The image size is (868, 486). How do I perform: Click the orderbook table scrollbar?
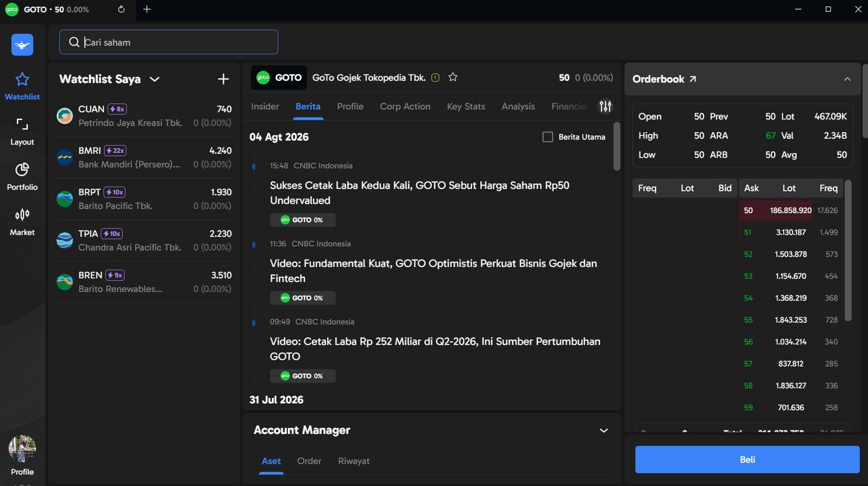point(848,251)
